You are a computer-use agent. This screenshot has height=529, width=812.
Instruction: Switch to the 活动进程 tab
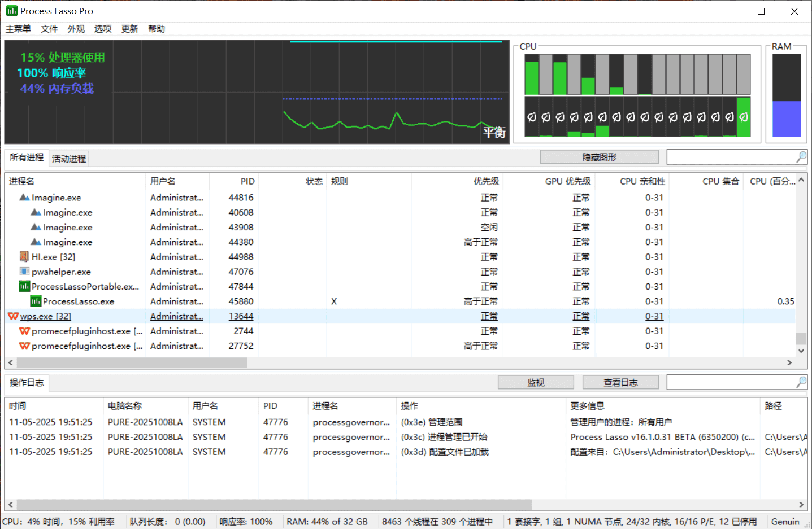tap(68, 159)
